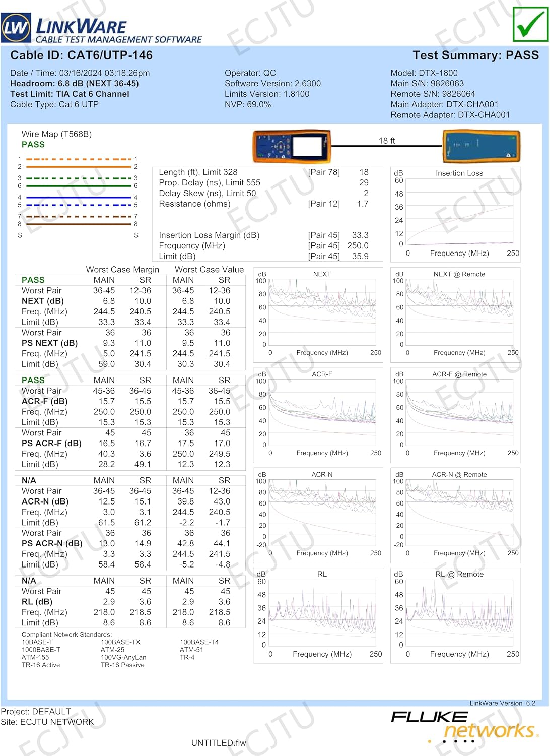Select the remote tester unit image
550x756 pixels.
[481, 146]
